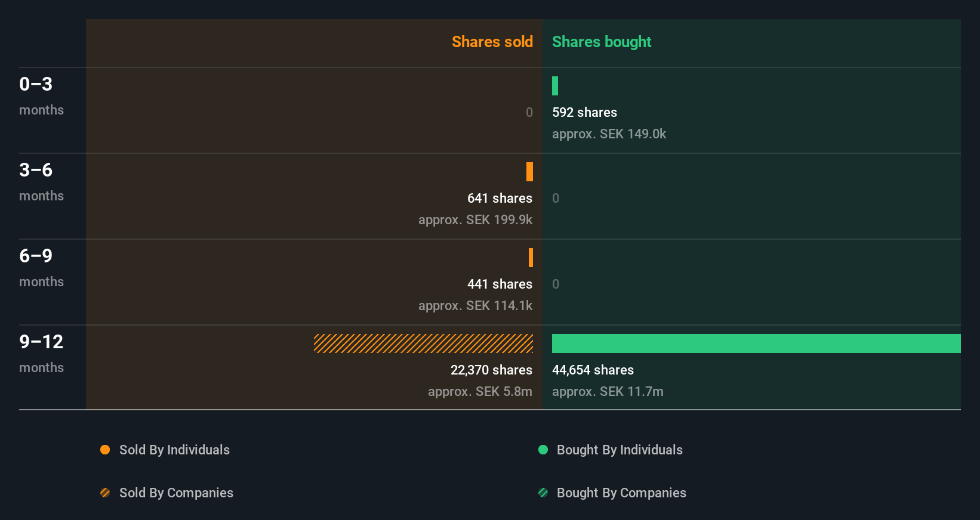Select the Sold By Companies legend label
The width and height of the screenshot is (980, 520).
point(176,493)
